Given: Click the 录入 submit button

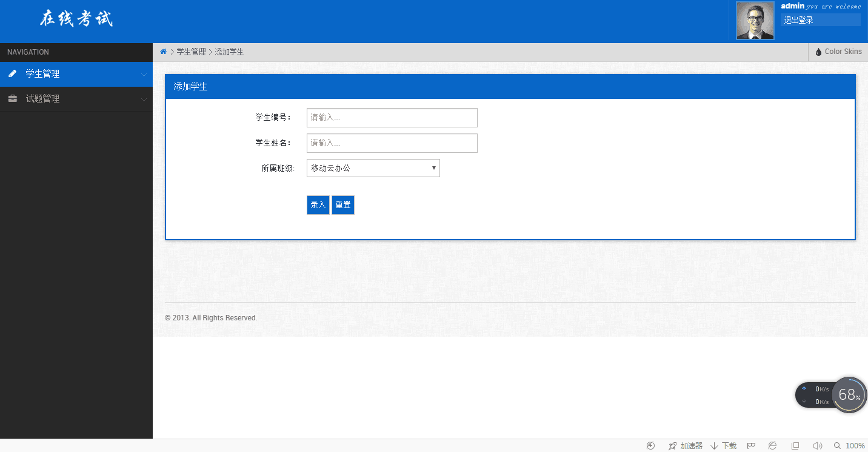Looking at the screenshot, I should 318,205.
